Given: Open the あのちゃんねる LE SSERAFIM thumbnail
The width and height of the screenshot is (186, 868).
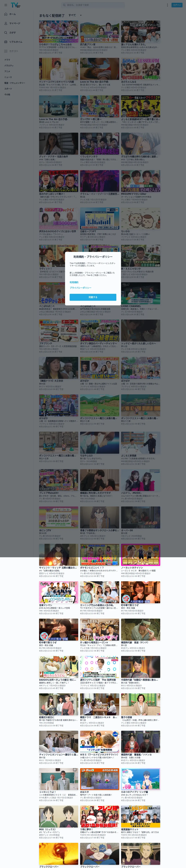Looking at the screenshot, I should 141,69.
